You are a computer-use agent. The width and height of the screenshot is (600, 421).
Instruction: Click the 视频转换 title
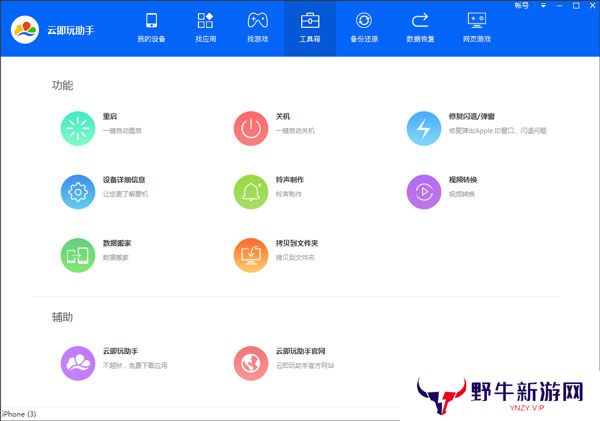click(463, 180)
